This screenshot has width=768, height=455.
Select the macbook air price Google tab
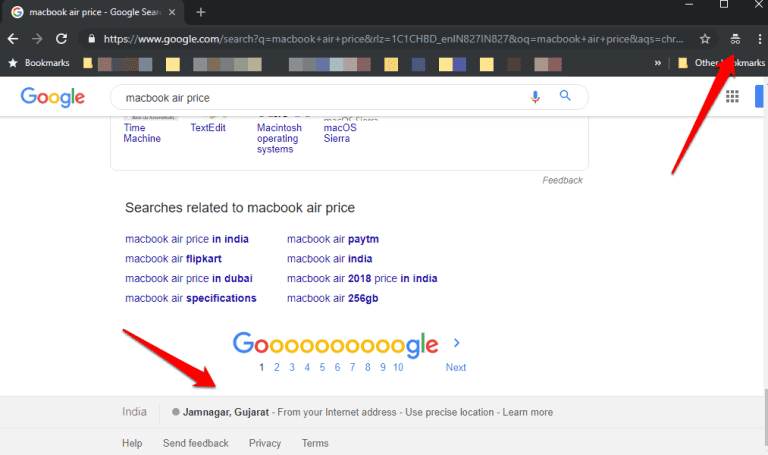pos(93,12)
